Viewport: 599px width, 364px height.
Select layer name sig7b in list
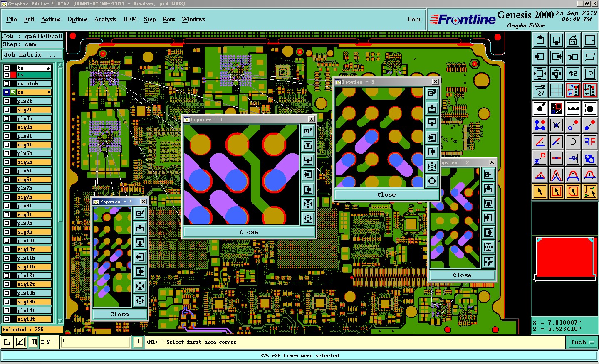pos(34,197)
